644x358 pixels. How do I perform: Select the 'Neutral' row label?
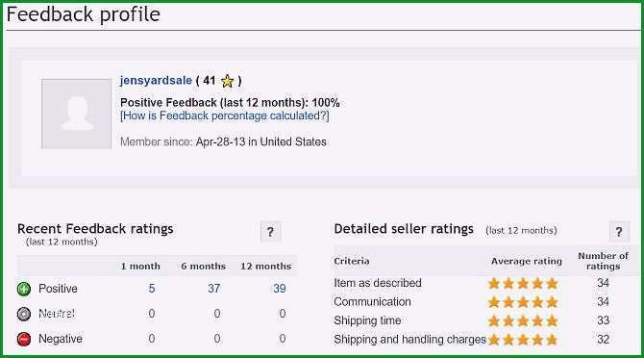tap(57, 314)
